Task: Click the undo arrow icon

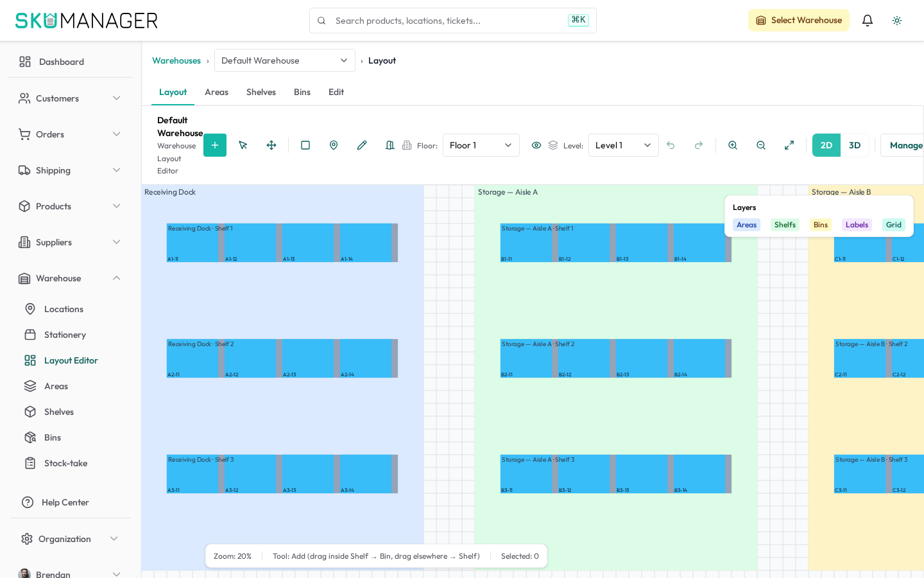Action: pyautogui.click(x=671, y=145)
